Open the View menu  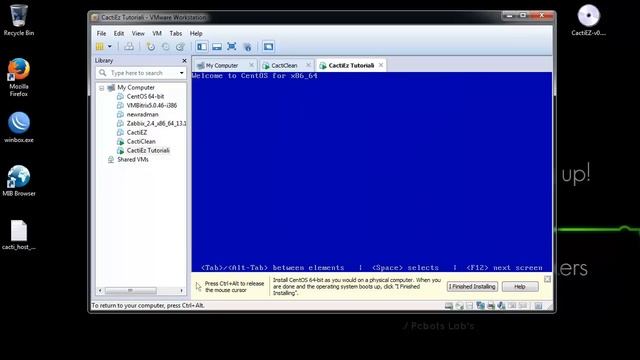pyautogui.click(x=138, y=33)
